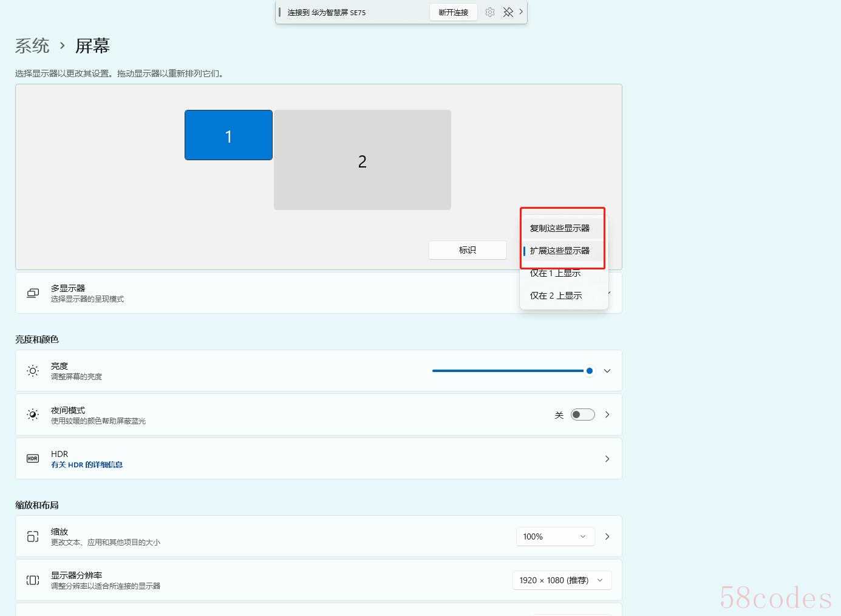Click the 断开连接 button
Viewport: 841px width, 616px height.
(454, 12)
